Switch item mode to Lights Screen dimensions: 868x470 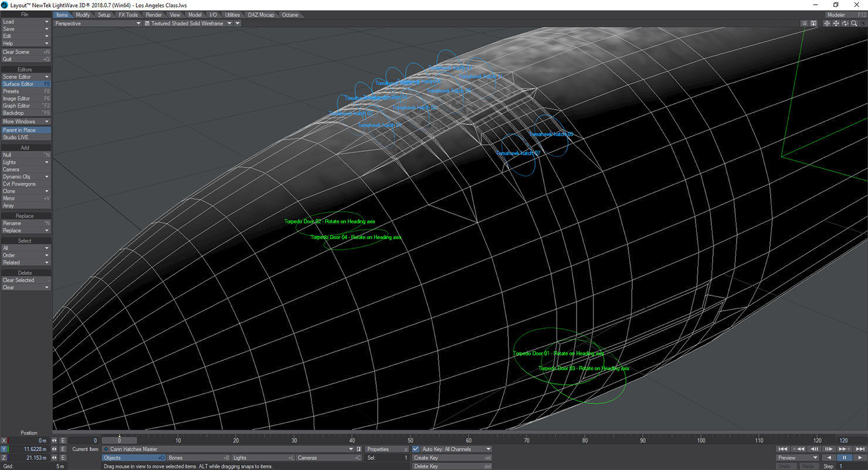[263, 458]
